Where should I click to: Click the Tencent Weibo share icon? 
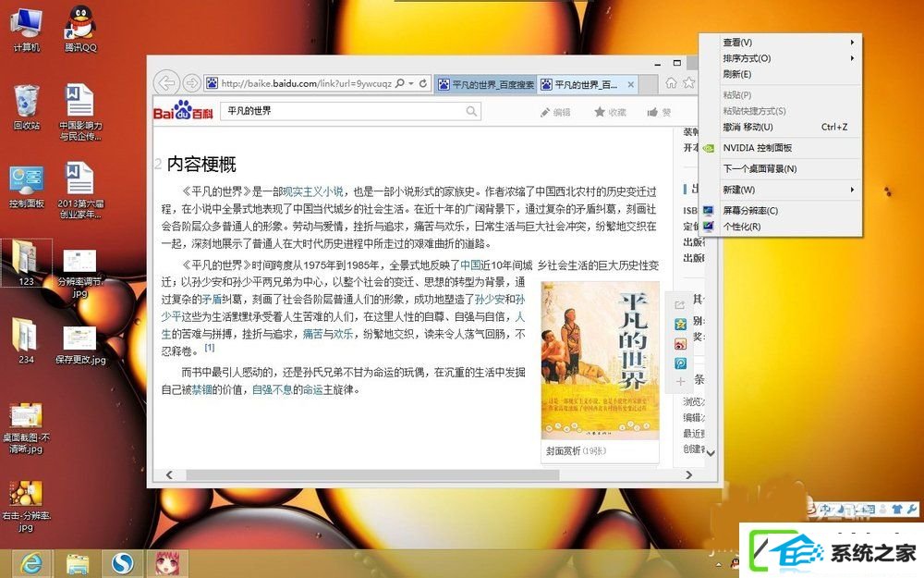coord(680,363)
